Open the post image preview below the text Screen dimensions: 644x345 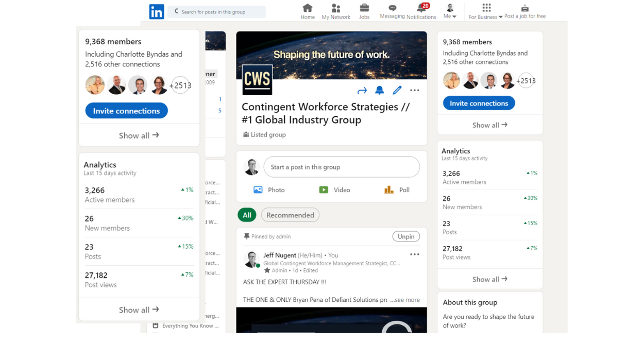331,320
